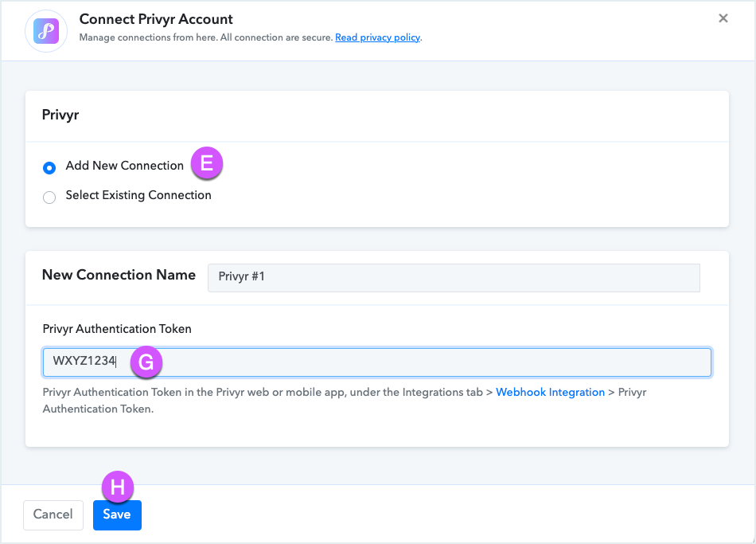This screenshot has height=544, width=756.
Task: Click the New Connection Name field
Action: point(454,277)
